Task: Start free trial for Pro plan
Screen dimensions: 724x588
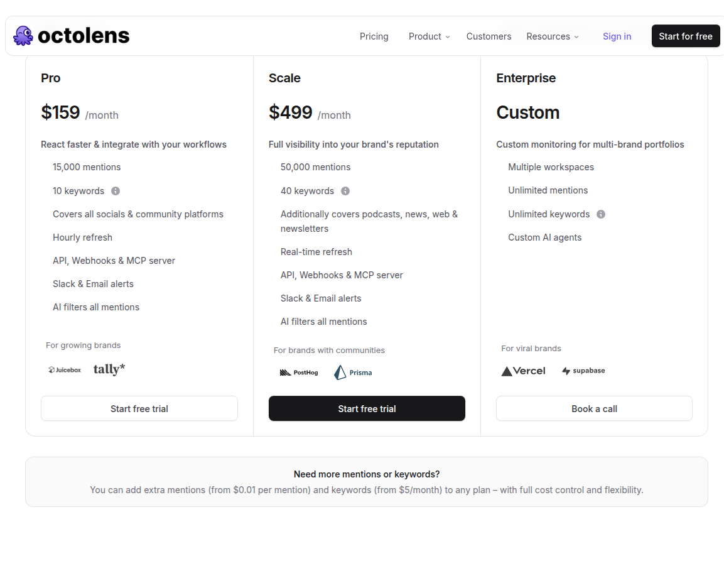Action: (x=139, y=409)
